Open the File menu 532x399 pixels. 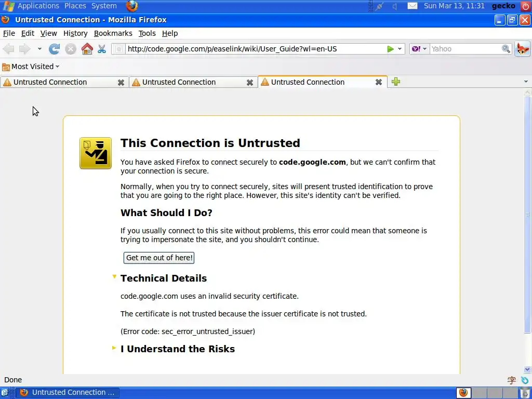[x=9, y=33]
